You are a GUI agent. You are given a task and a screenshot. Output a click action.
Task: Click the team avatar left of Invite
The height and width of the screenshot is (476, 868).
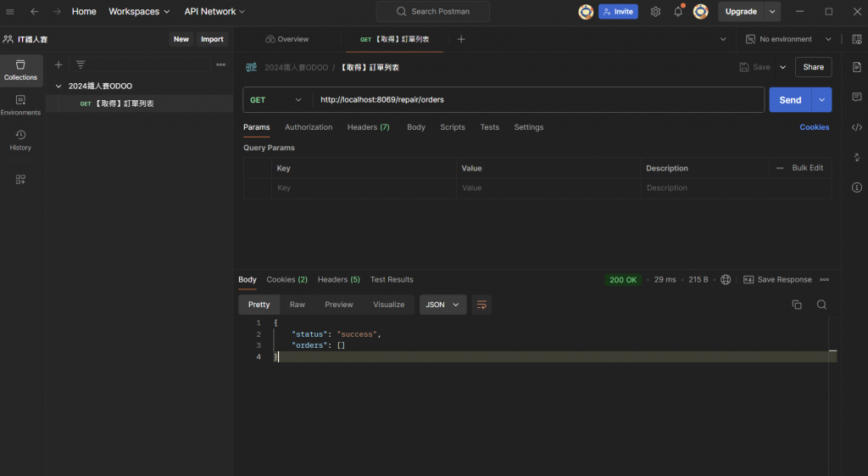click(586, 12)
